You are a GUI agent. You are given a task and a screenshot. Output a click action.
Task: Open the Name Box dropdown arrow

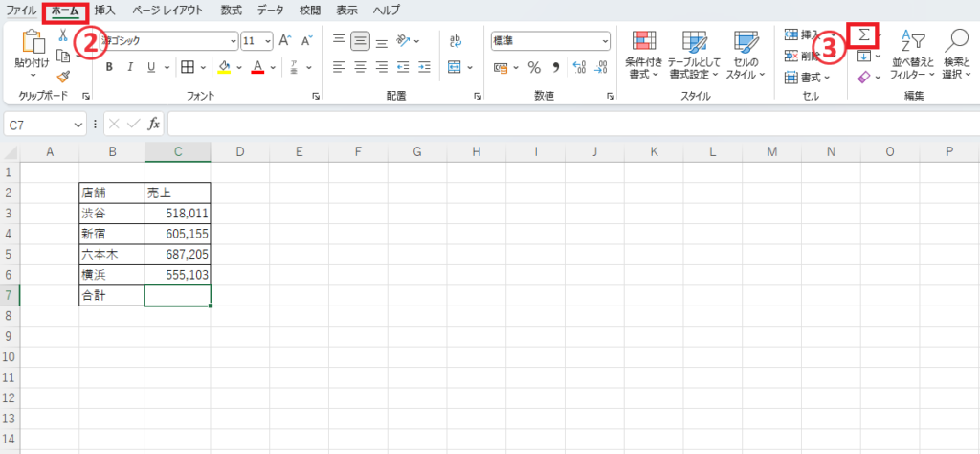[x=78, y=125]
